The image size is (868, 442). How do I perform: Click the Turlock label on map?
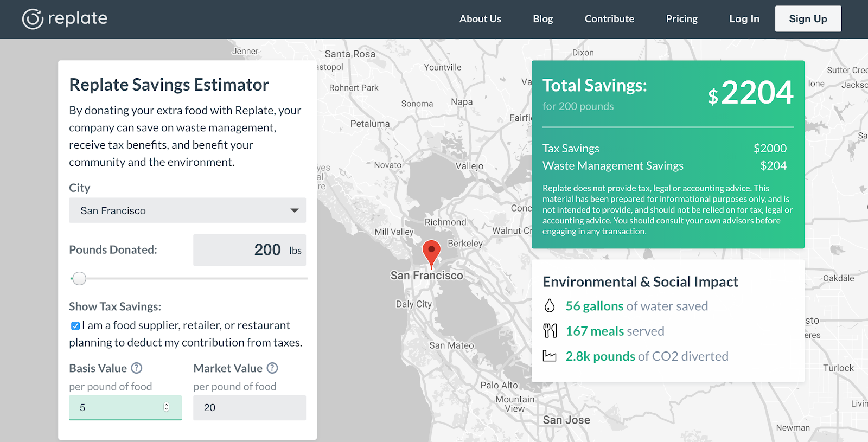(838, 368)
